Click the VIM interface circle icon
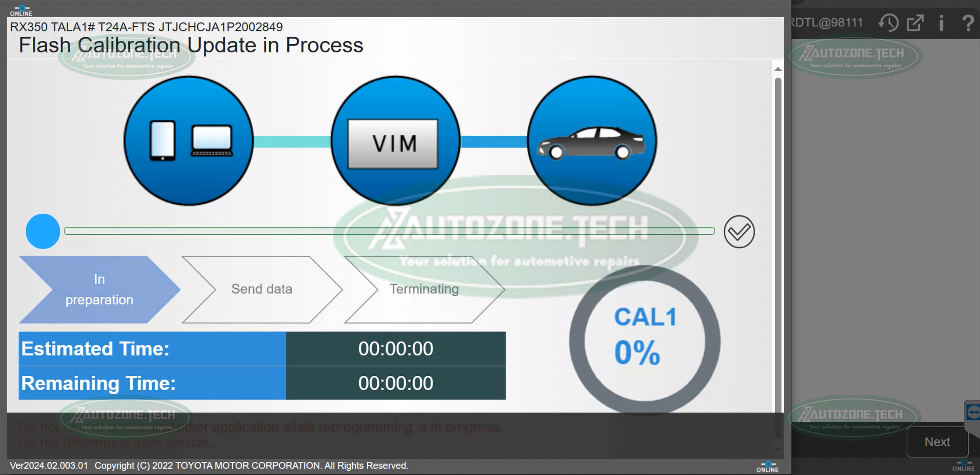The width and height of the screenshot is (980, 475). (x=395, y=141)
